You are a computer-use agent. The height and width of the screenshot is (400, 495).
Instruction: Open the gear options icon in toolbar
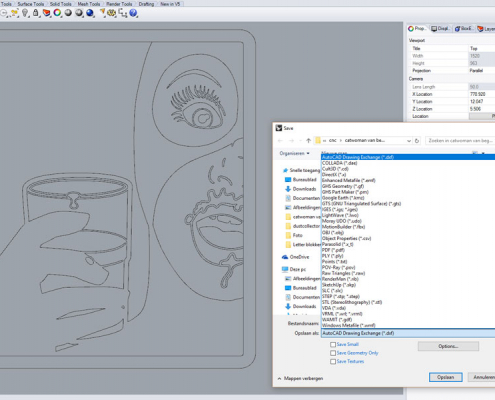(111, 13)
